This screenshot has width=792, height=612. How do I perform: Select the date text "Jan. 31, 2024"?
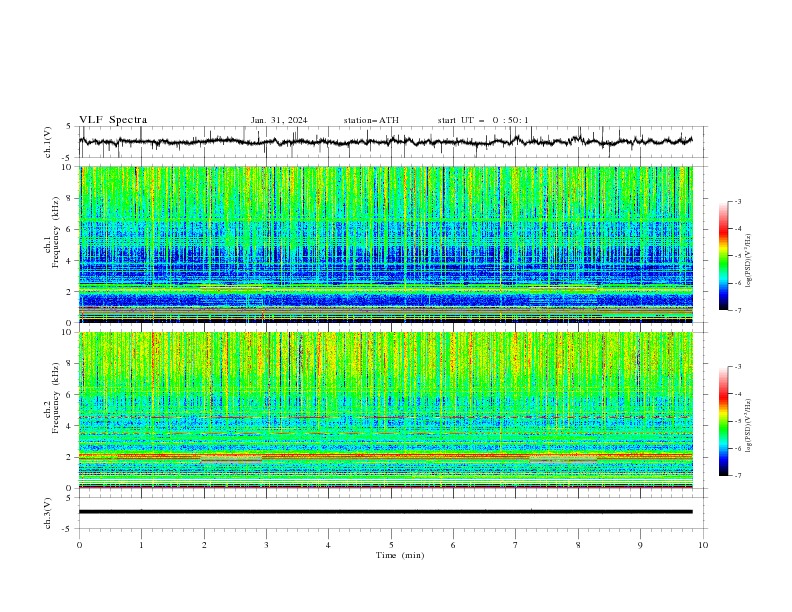[x=279, y=120]
